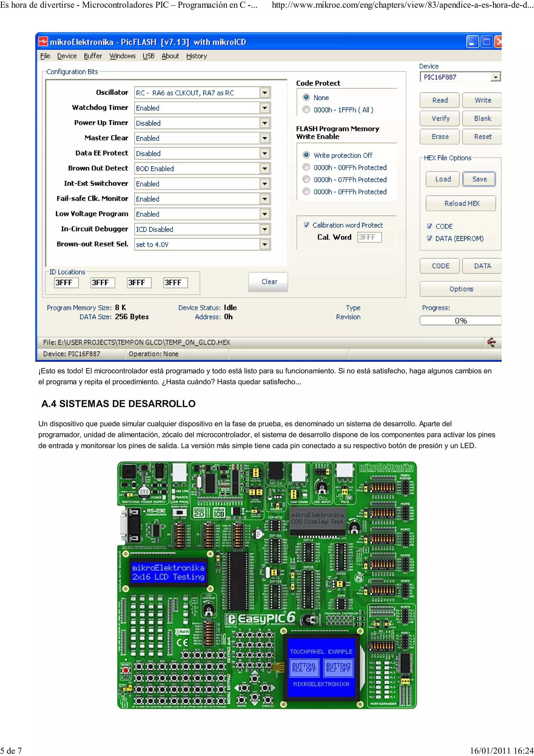This screenshot has width=534, height=756.
Task: Open the History menu
Action: point(197,56)
